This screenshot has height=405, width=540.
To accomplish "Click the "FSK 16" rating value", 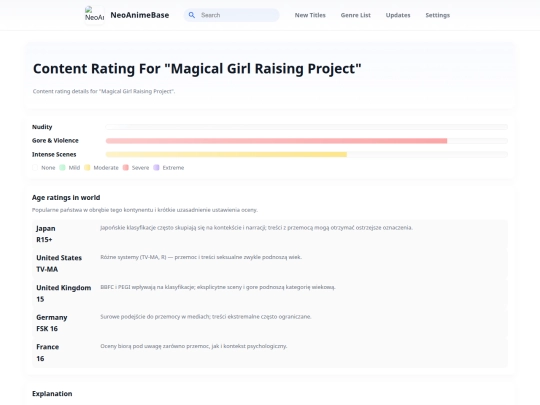I will (x=47, y=329).
